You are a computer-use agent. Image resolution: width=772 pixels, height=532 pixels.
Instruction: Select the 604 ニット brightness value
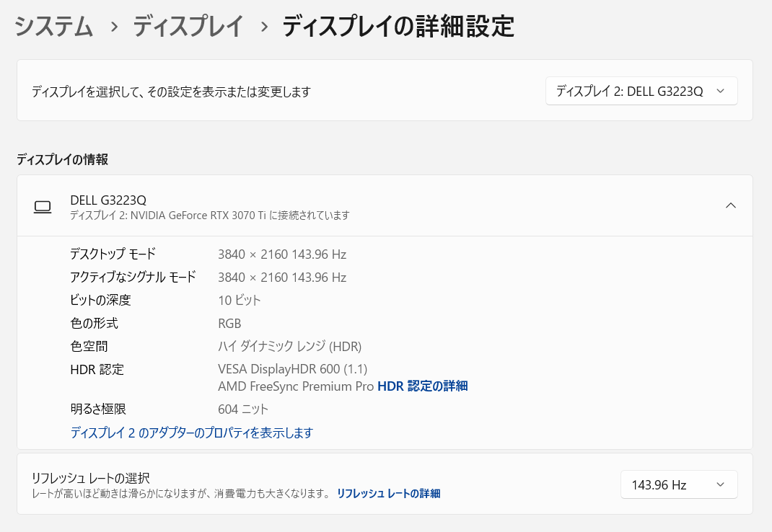(243, 409)
